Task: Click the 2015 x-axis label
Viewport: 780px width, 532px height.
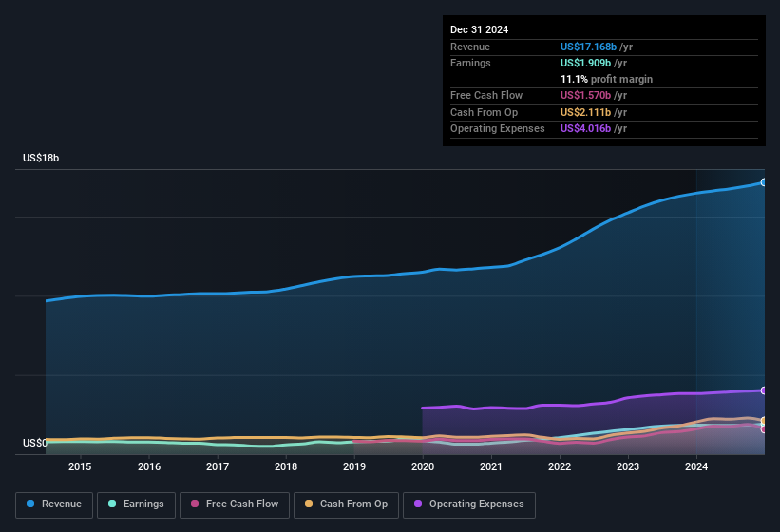Action: click(x=80, y=466)
